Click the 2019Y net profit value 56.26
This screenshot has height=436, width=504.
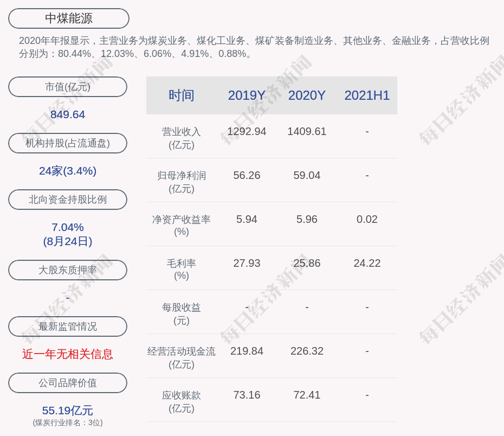[247, 175]
